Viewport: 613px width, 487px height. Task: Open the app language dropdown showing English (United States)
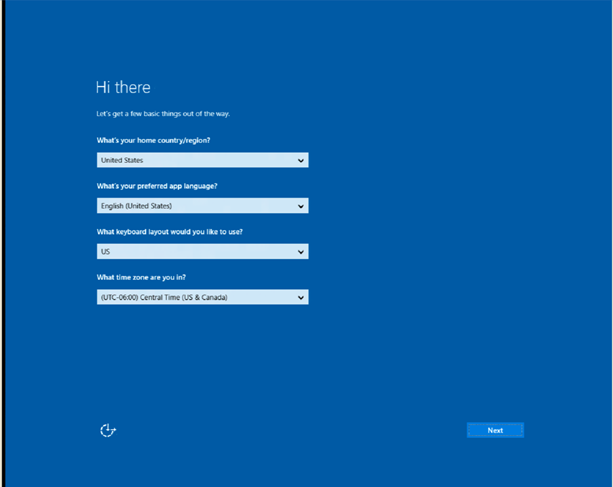click(203, 206)
